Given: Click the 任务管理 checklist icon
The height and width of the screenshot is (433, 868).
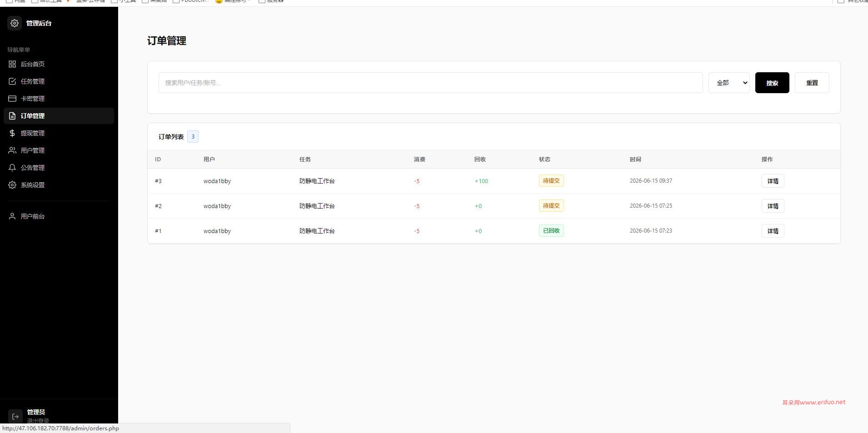Looking at the screenshot, I should click(x=12, y=81).
